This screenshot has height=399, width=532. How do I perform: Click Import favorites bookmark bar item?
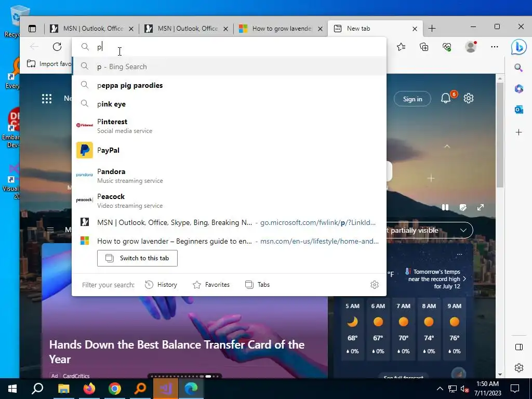click(x=49, y=64)
